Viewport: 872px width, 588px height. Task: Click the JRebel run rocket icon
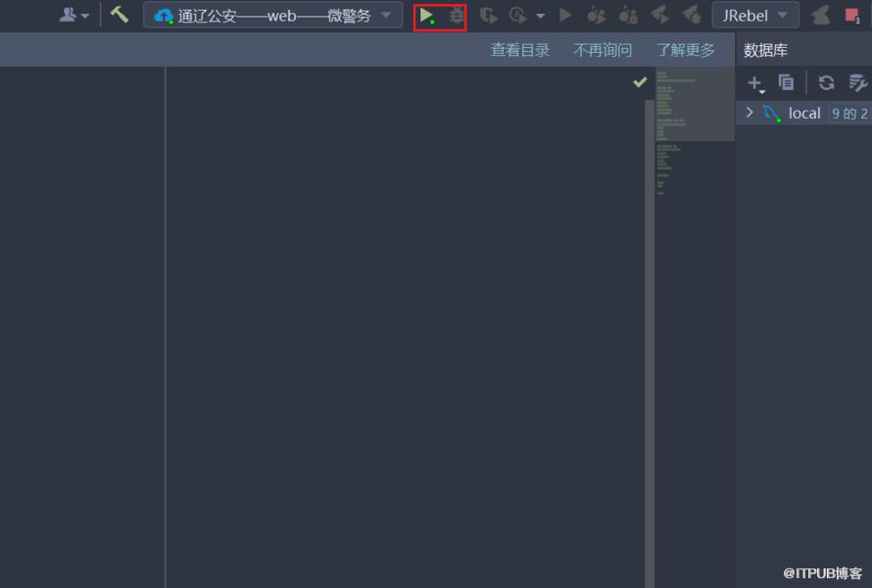[596, 15]
